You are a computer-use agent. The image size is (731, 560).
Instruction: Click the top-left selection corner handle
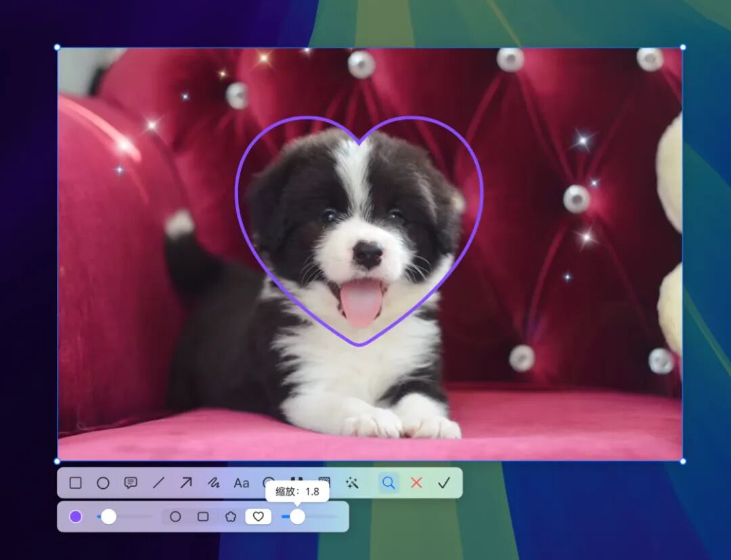point(57,47)
